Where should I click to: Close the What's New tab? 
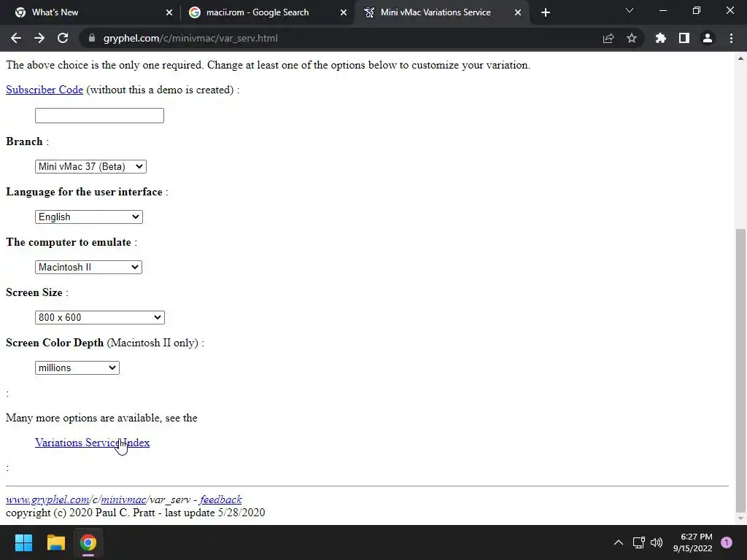pos(169,12)
